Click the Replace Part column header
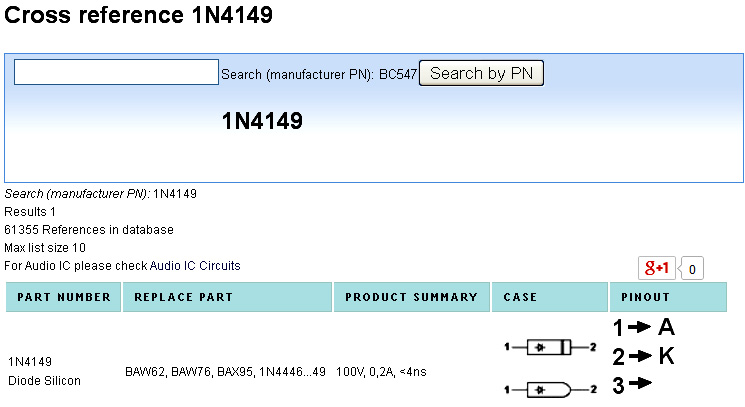 183,297
